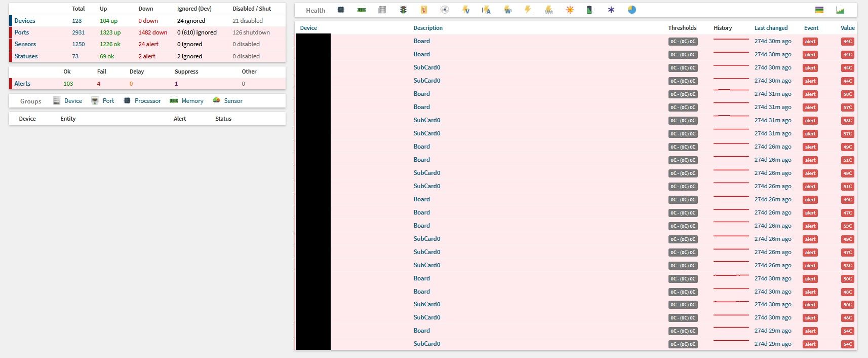Select the Frequency waveform lightning icon

click(549, 10)
